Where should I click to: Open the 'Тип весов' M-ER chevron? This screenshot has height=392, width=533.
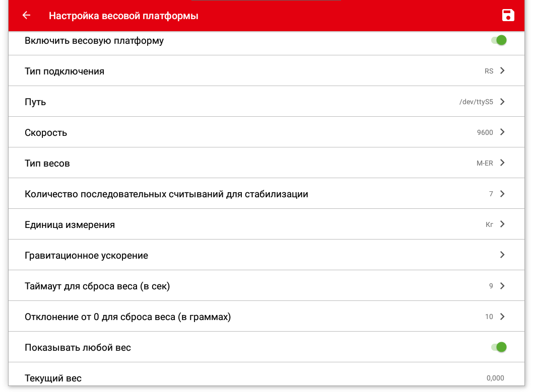click(x=502, y=163)
